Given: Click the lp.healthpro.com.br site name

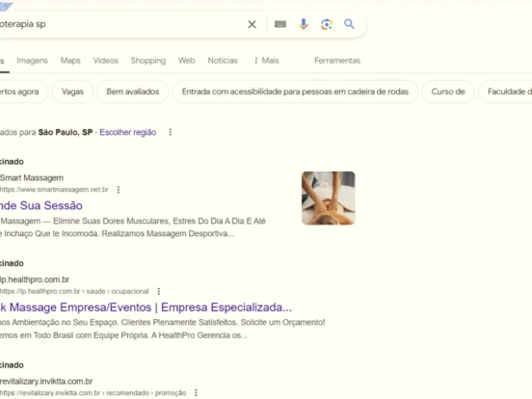Looking at the screenshot, I should 35,279.
